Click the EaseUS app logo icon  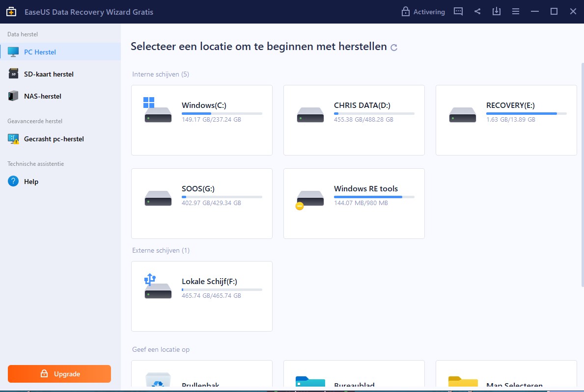pos(11,12)
